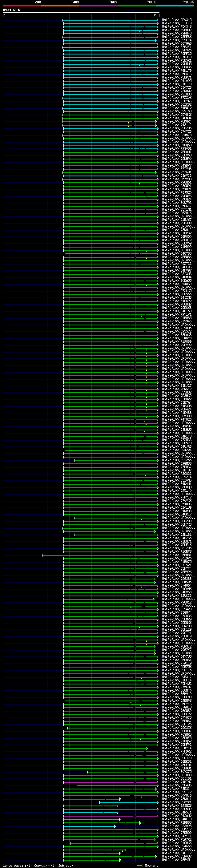
Task: Select hit label UniRef100_B2WCC3
Action: point(177,596)
